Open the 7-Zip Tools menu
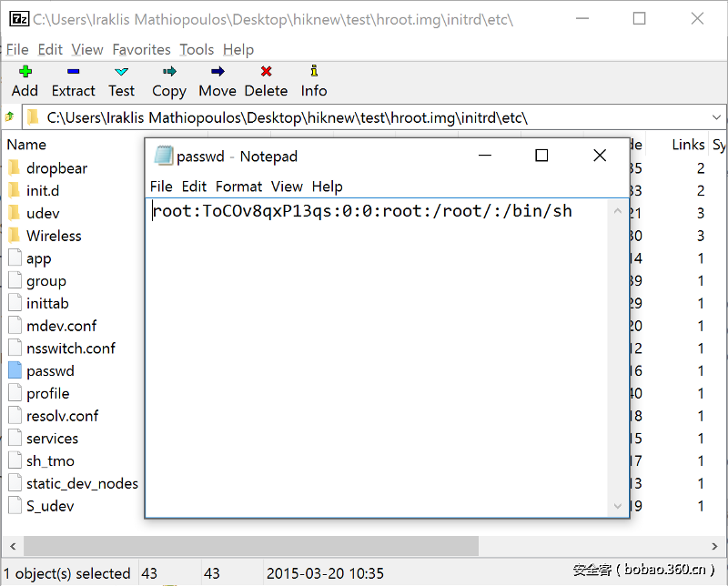This screenshot has width=728, height=586. click(x=197, y=49)
